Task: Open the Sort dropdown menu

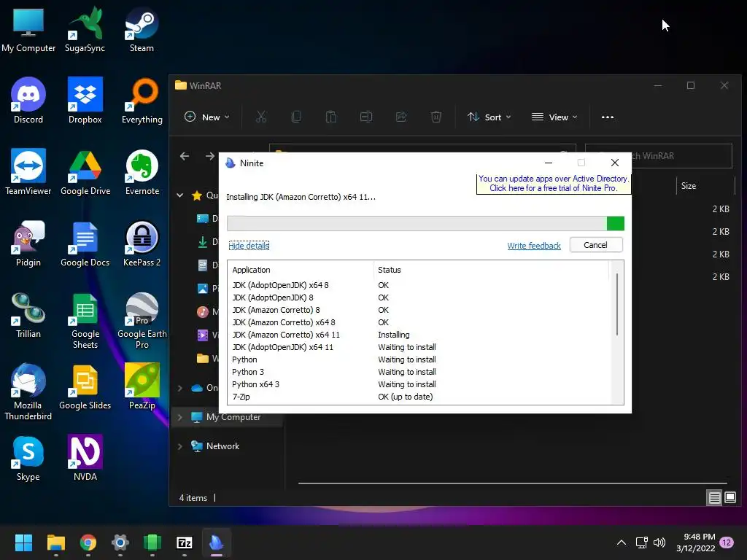Action: point(489,117)
